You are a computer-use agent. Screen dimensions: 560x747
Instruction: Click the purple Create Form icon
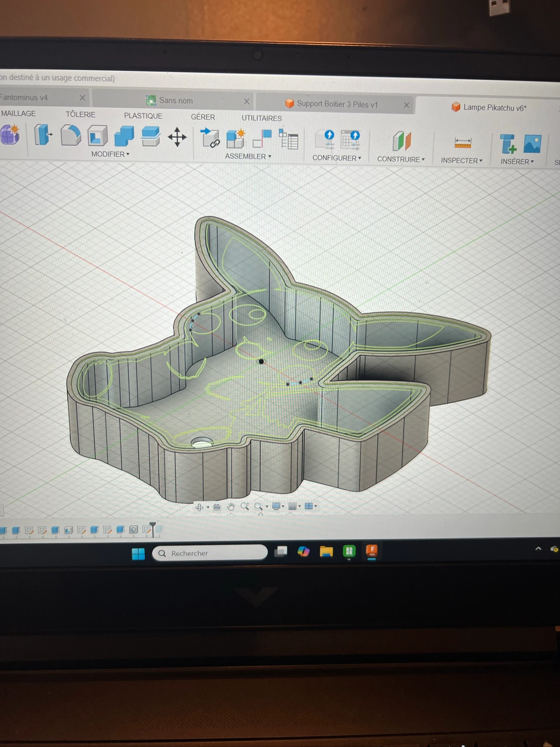tap(10, 134)
